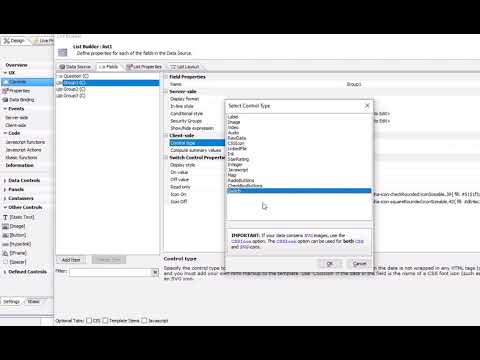
Task: Select StarRating in the control type list
Action: pyautogui.click(x=238, y=159)
